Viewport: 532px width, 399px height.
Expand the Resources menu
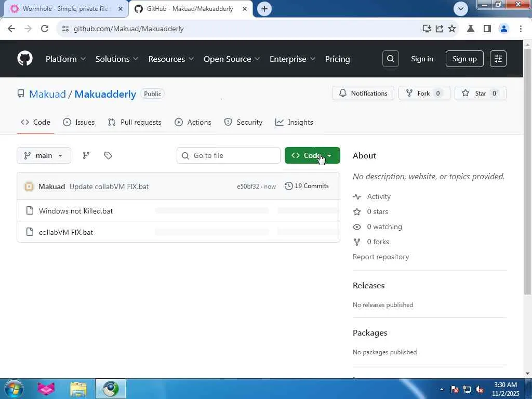[171, 59]
